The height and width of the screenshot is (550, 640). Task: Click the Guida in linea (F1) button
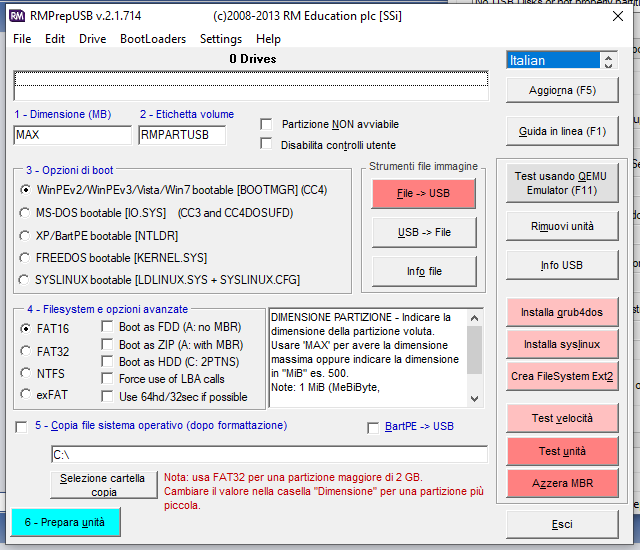(562, 131)
